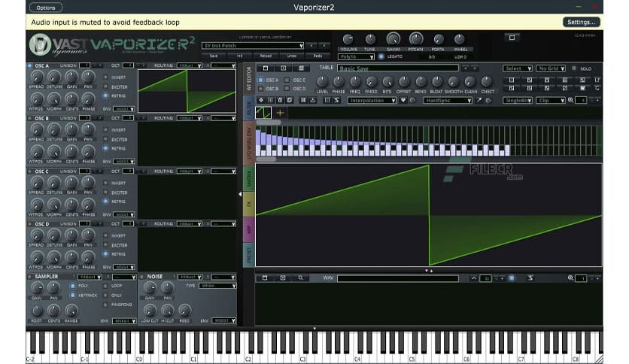
Task: Click the next preset arrow button
Action: point(324,46)
